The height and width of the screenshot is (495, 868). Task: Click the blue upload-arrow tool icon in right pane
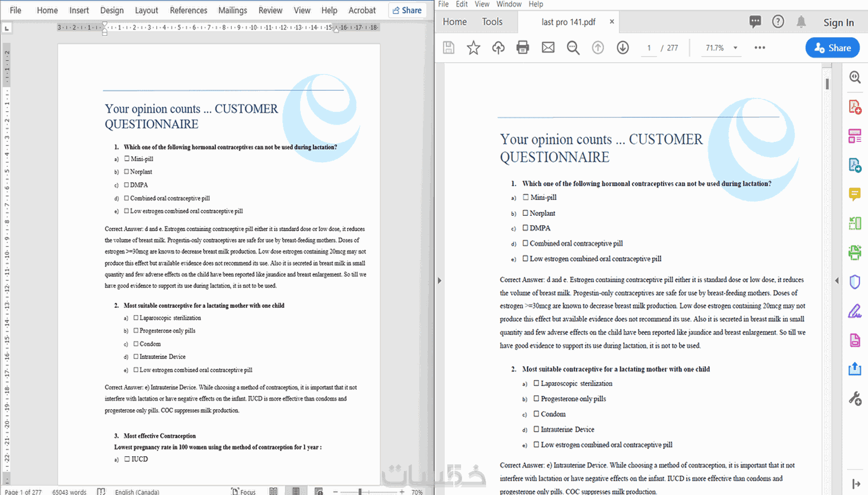point(855,368)
